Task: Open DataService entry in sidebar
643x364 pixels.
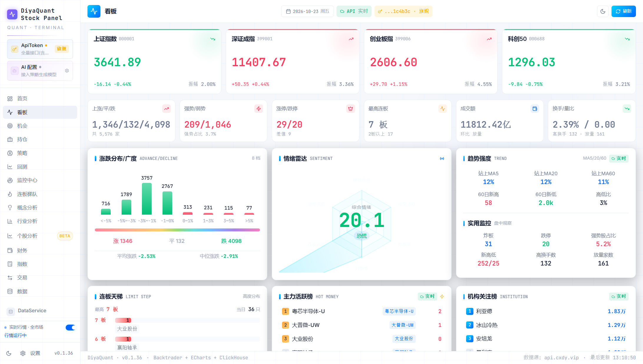Action: click(x=40, y=311)
